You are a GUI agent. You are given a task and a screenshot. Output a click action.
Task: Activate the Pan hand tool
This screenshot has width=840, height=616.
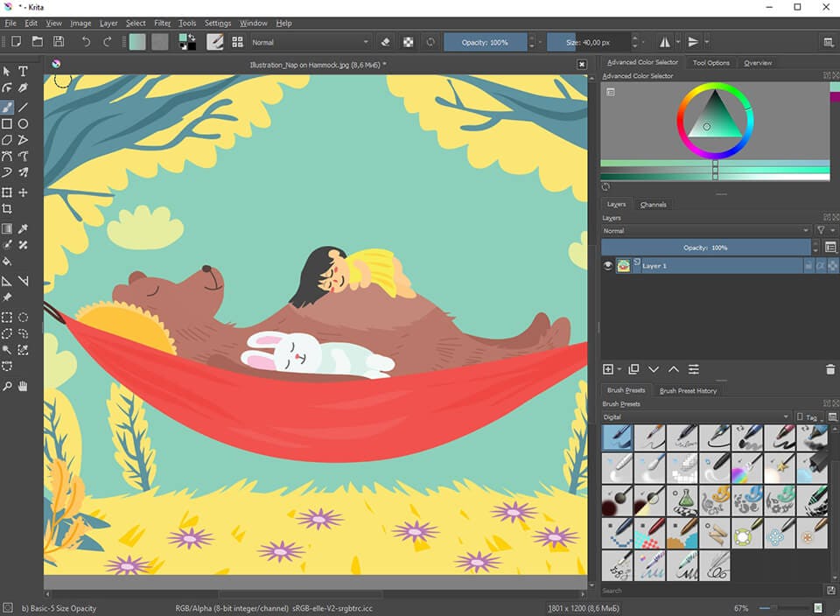coord(24,386)
